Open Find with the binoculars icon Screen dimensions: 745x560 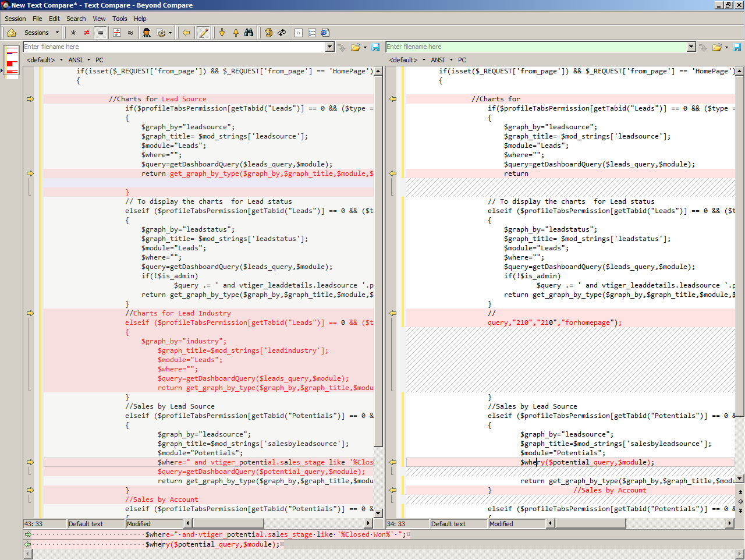tap(249, 33)
